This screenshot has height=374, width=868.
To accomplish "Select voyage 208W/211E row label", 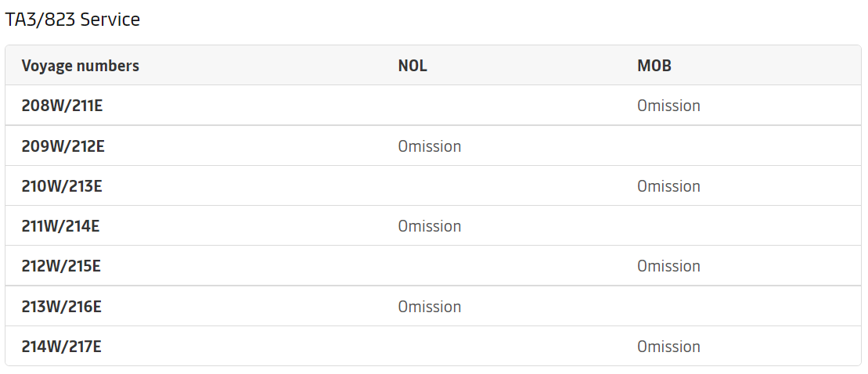I will pyautogui.click(x=62, y=106).
